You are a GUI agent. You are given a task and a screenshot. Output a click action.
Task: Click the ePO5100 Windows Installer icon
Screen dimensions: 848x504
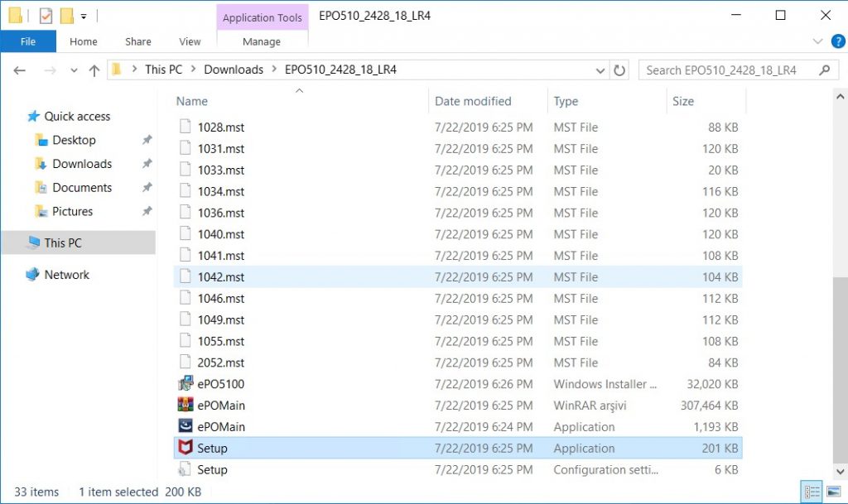tap(185, 383)
